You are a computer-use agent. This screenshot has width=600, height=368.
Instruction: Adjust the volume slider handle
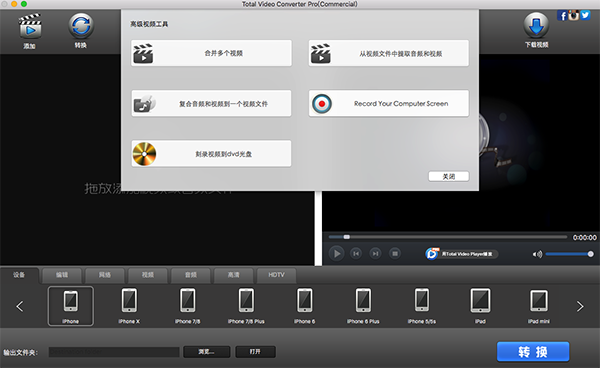(x=590, y=254)
